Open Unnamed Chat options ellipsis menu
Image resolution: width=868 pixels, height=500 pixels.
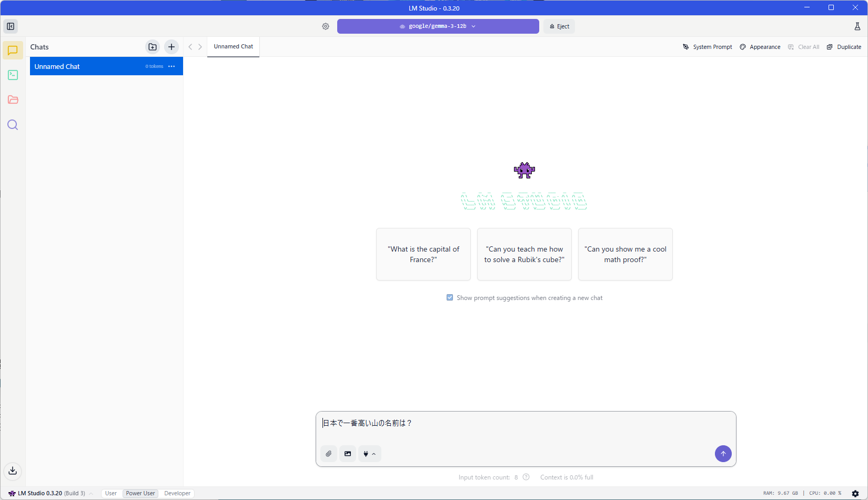pyautogui.click(x=171, y=66)
